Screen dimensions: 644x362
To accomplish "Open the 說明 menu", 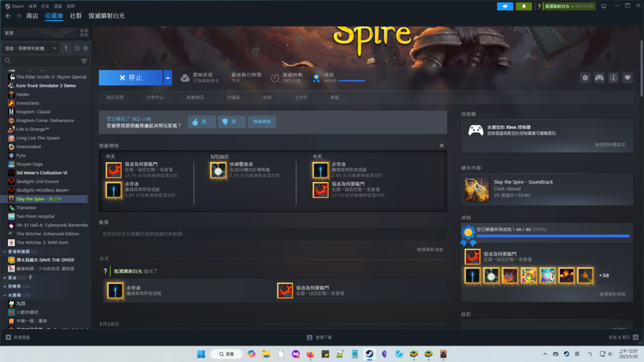I will 70,6.
